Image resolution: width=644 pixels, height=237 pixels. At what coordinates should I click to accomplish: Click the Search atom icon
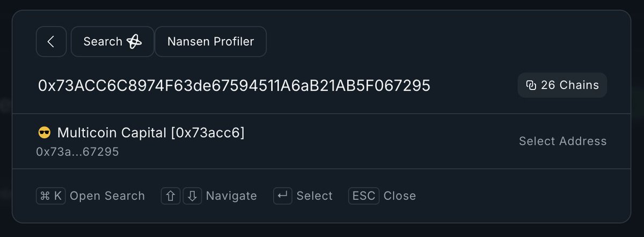[x=134, y=42]
